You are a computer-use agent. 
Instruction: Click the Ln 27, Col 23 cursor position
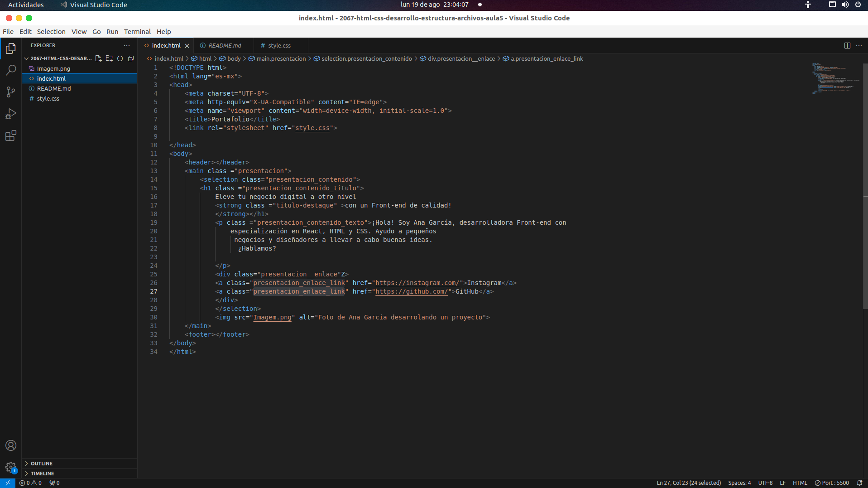click(x=689, y=483)
